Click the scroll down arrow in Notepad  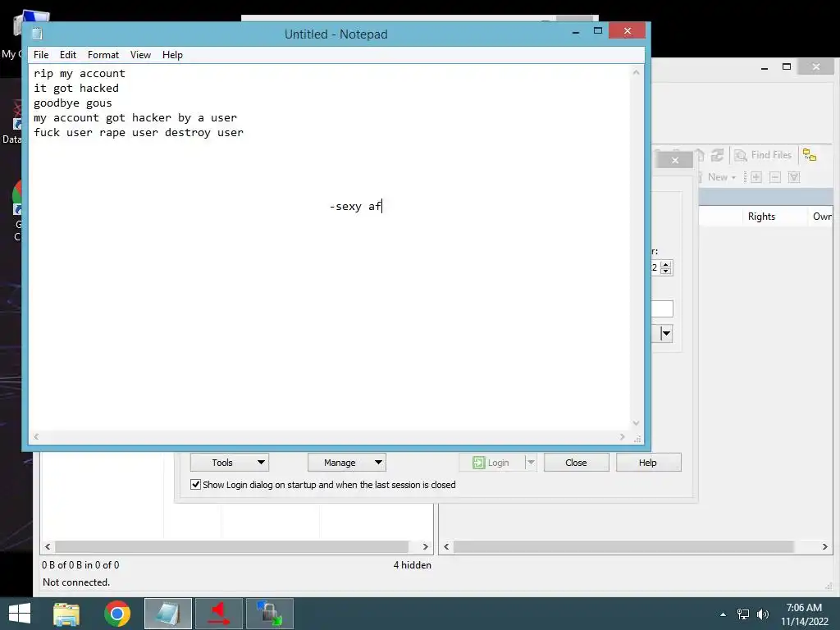pyautogui.click(x=637, y=423)
